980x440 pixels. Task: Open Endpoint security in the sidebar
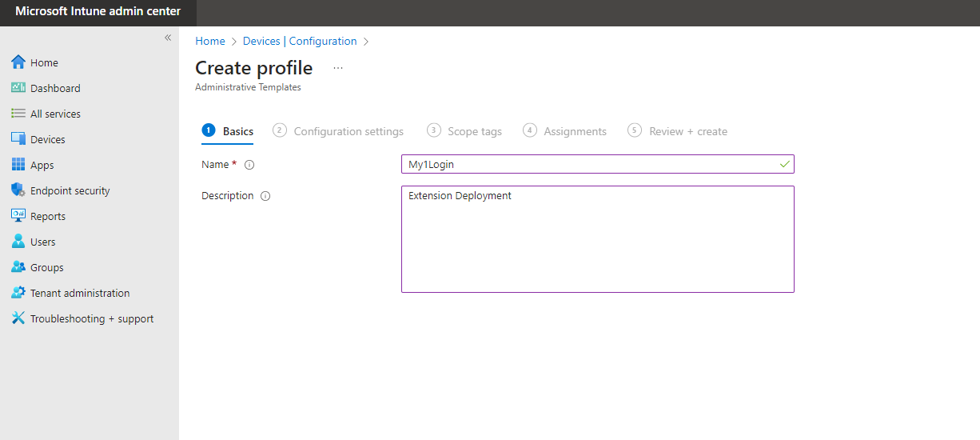70,190
